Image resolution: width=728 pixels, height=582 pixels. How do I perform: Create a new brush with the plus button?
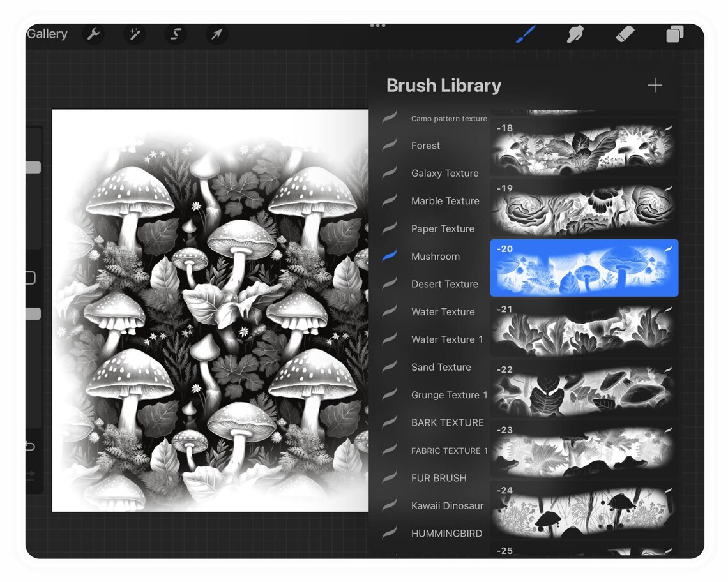655,84
